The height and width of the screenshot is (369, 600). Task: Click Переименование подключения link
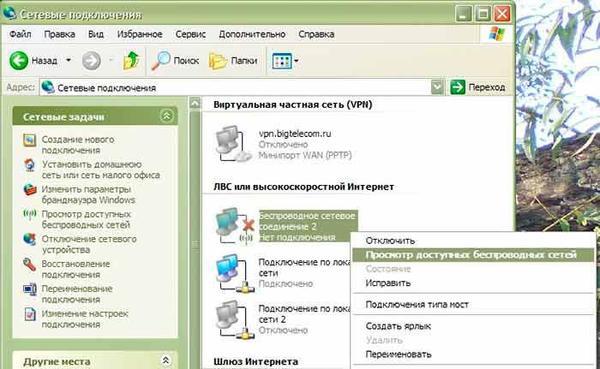(x=77, y=294)
